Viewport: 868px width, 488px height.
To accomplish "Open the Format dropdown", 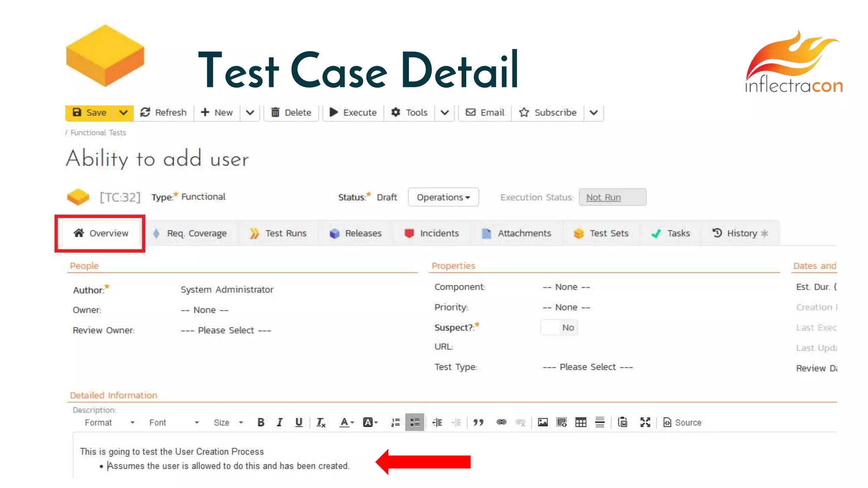I will tap(109, 422).
